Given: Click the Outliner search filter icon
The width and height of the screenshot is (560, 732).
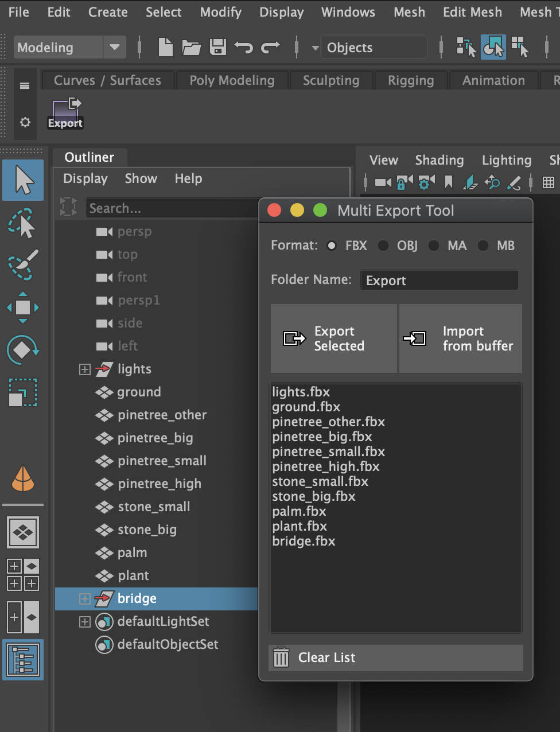Looking at the screenshot, I should [x=69, y=207].
